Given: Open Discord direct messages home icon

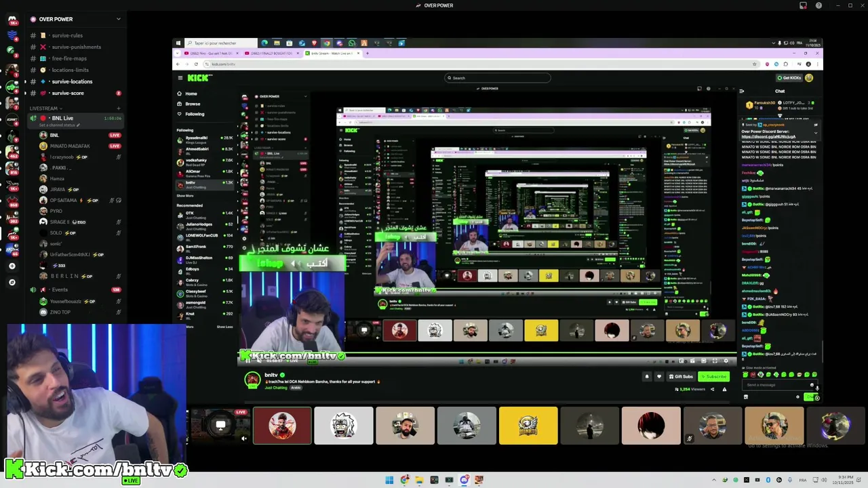Looking at the screenshot, I should [x=12, y=20].
